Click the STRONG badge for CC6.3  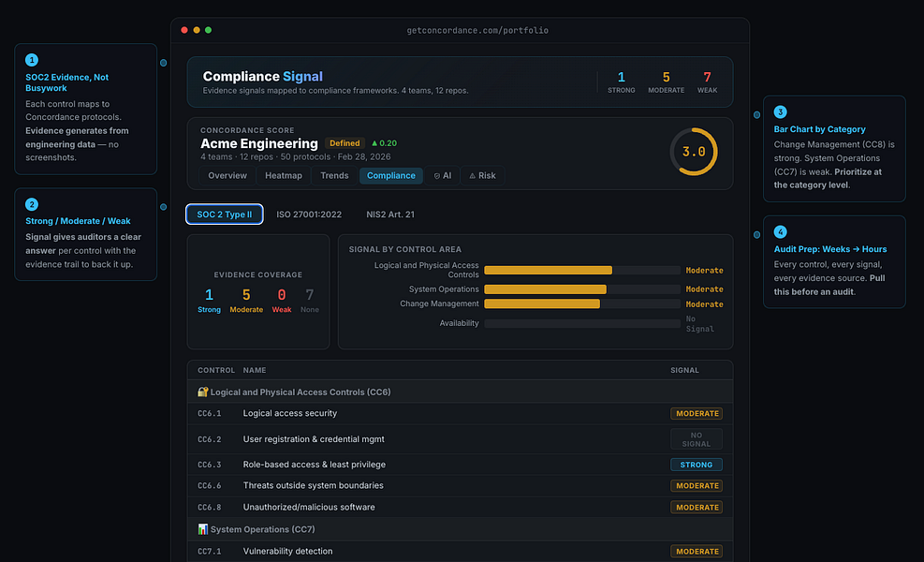coord(697,465)
